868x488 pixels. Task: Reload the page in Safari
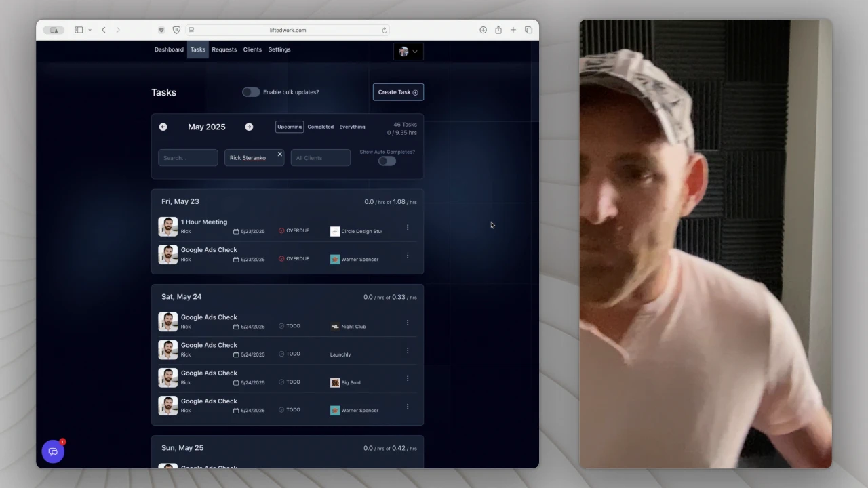tap(384, 30)
